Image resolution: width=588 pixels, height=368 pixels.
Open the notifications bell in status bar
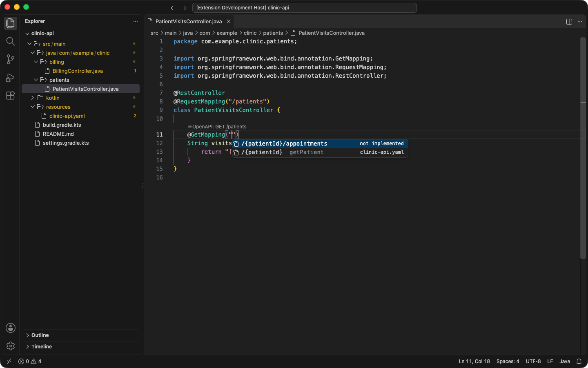(579, 361)
